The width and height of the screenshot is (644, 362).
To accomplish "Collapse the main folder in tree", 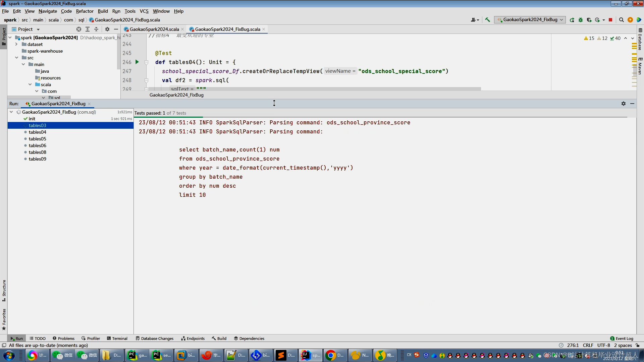I will (x=23, y=64).
